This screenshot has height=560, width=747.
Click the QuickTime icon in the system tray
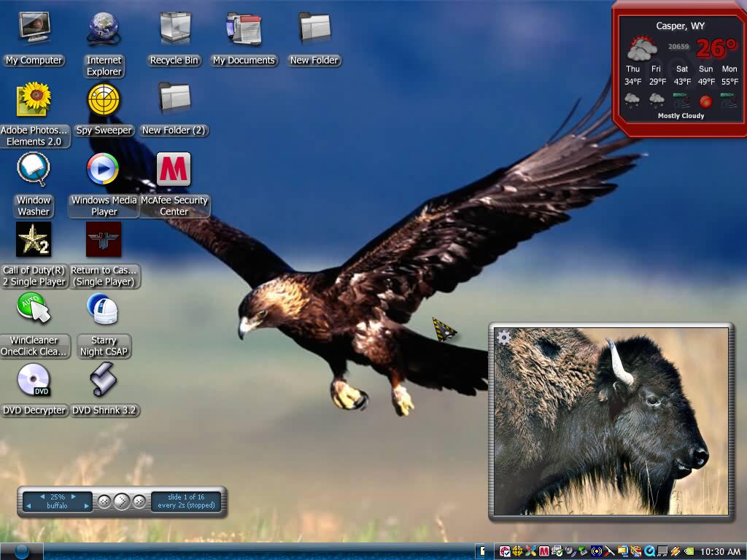649,551
